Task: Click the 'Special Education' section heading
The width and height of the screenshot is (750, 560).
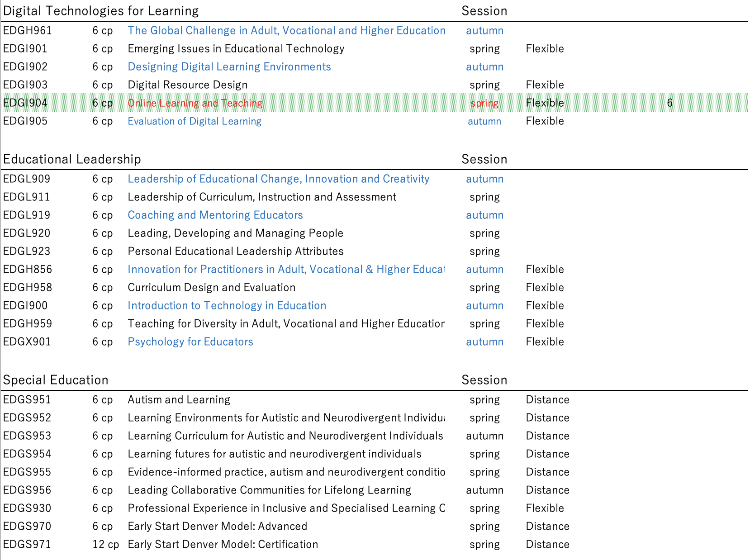Action: [56, 380]
